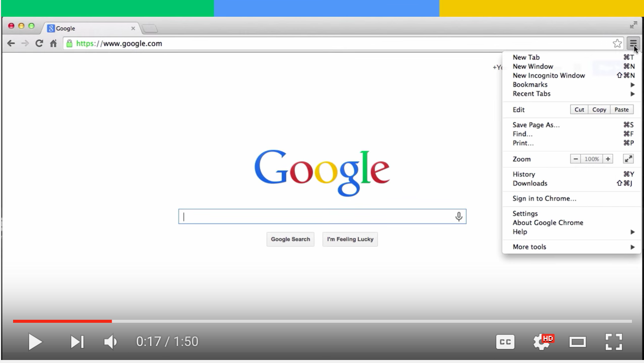Turn on closed captions
This screenshot has height=363, width=644.
coord(505,342)
